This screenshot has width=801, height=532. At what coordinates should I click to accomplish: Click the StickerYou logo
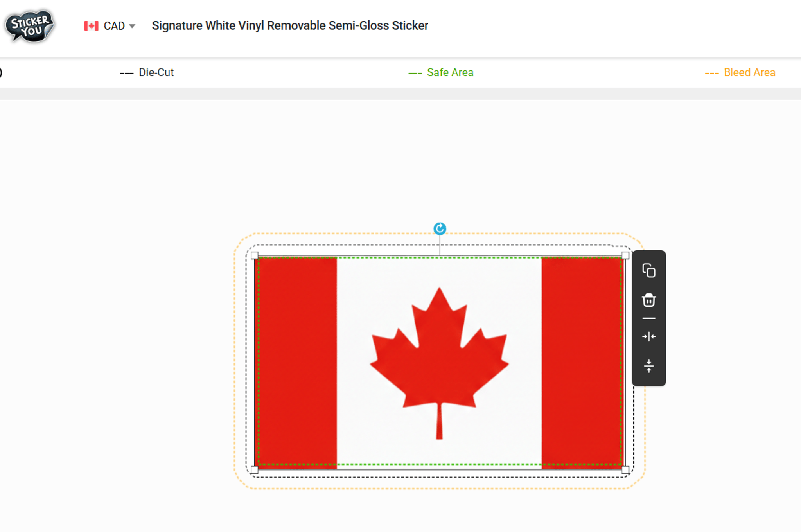30,26
